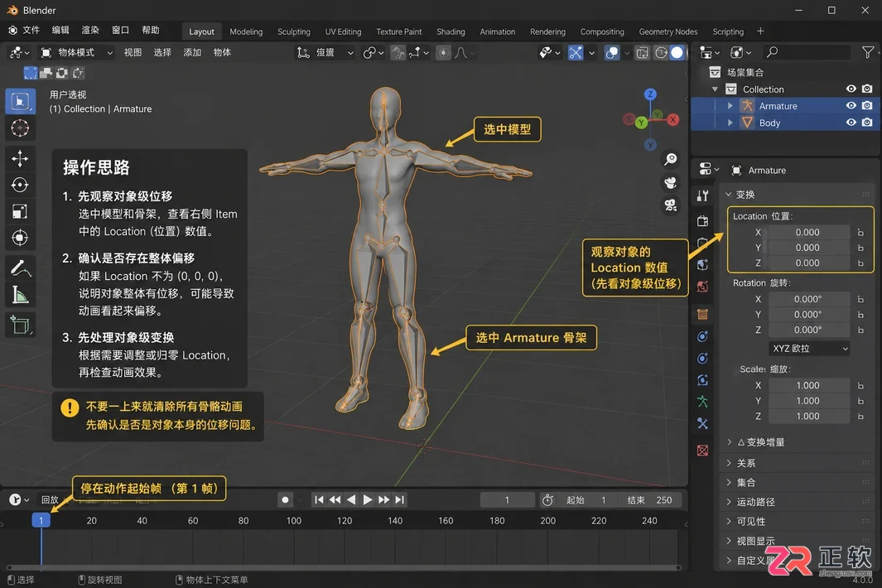This screenshot has height=588, width=882.
Task: Play the animation forward
Action: 368,499
